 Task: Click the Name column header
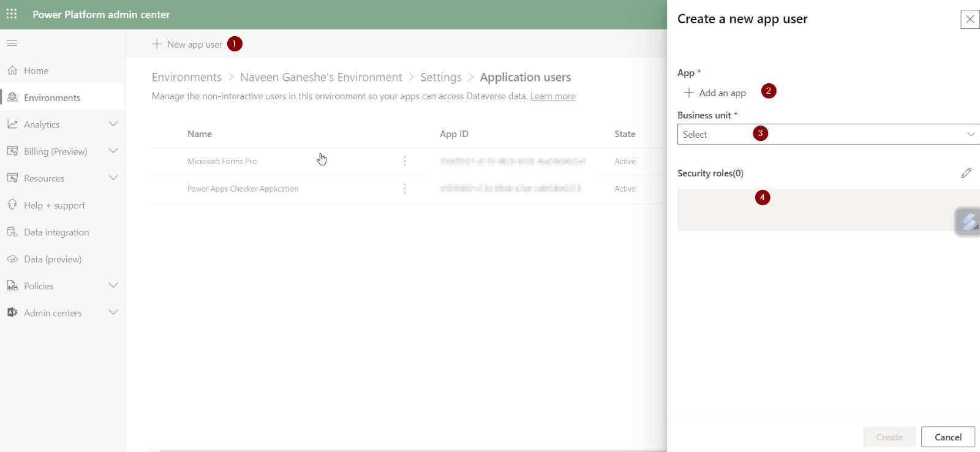point(200,134)
